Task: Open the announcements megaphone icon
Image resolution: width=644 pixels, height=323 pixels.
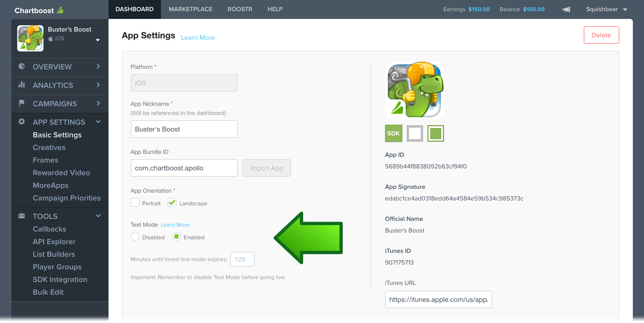Action: point(566,9)
